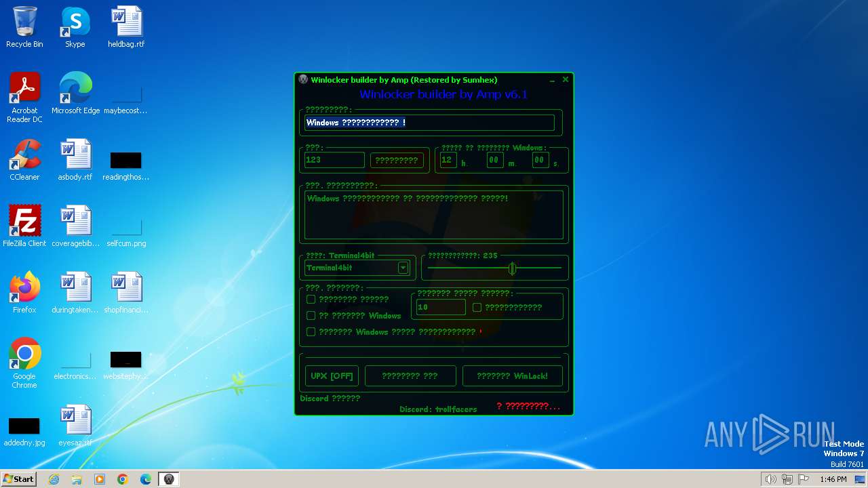The height and width of the screenshot is (488, 868).
Task: Open Acrobat Reader DC shortcut
Action: tap(24, 98)
